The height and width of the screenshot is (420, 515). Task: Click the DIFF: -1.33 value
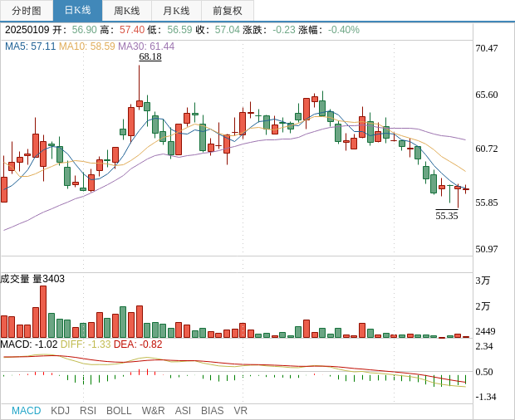point(86,344)
